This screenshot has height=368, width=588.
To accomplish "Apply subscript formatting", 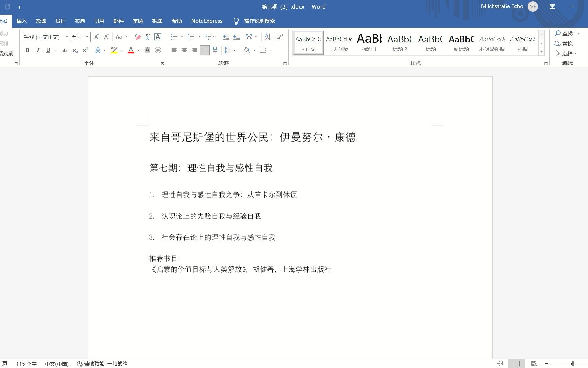I will (75, 50).
